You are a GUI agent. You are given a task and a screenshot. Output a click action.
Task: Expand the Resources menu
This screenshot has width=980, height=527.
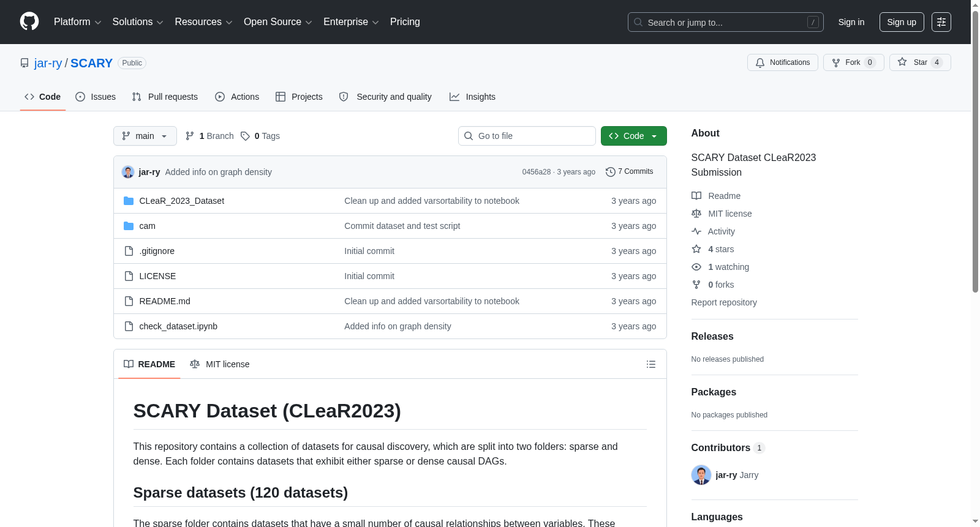(x=204, y=22)
